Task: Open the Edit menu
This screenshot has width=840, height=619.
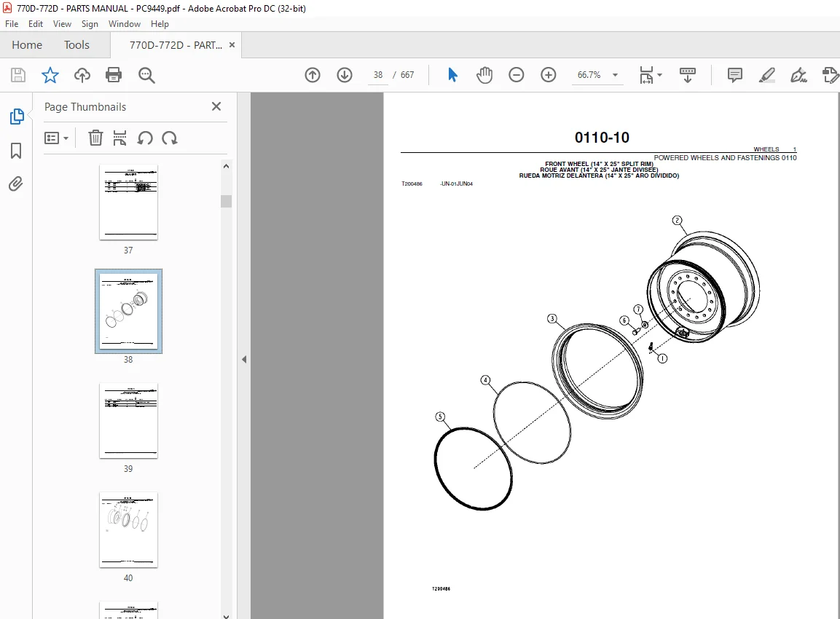Action: pos(36,24)
